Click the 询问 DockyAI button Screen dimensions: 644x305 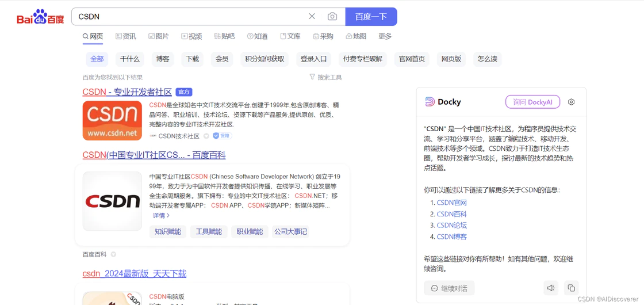[x=532, y=102]
